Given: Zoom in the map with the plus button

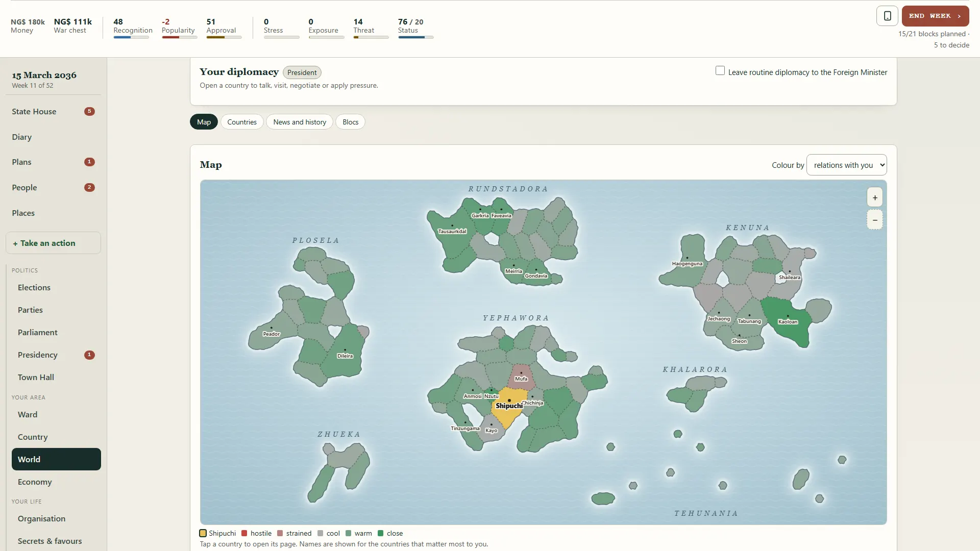Looking at the screenshot, I should click(874, 197).
